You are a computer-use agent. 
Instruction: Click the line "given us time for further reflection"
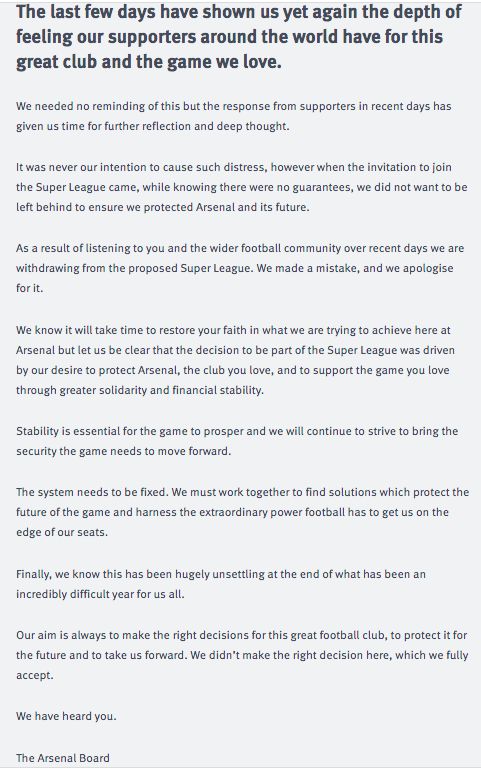click(152, 127)
